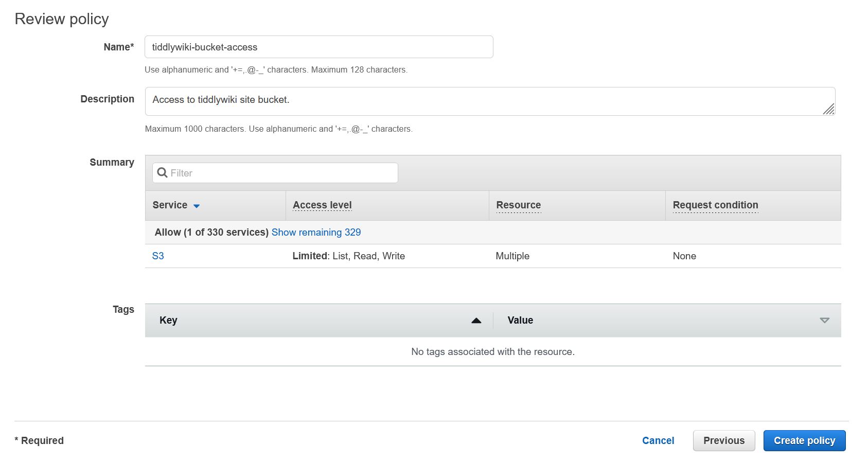Click the Service column header label

(170, 205)
